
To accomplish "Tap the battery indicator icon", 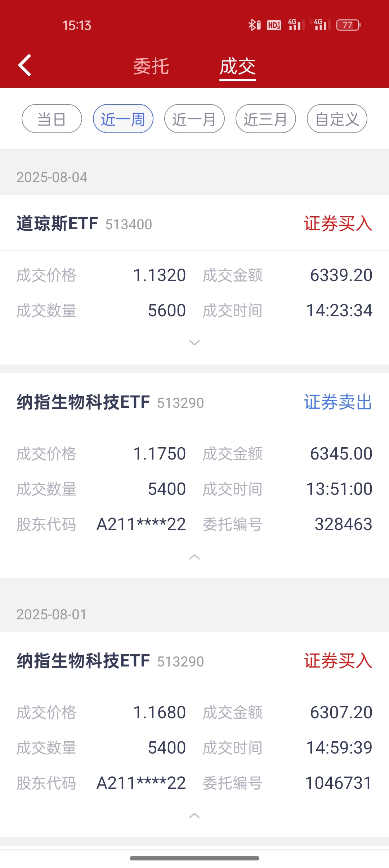I will point(348,25).
